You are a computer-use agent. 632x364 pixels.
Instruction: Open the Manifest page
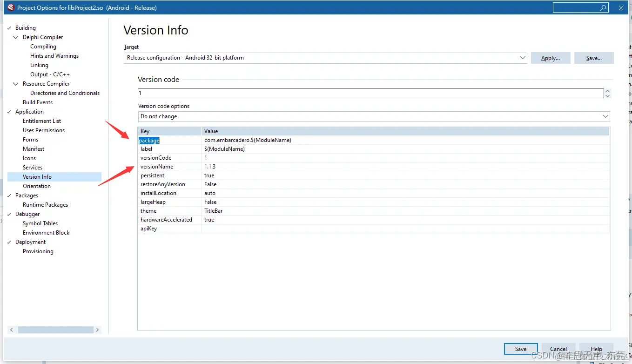pyautogui.click(x=34, y=149)
